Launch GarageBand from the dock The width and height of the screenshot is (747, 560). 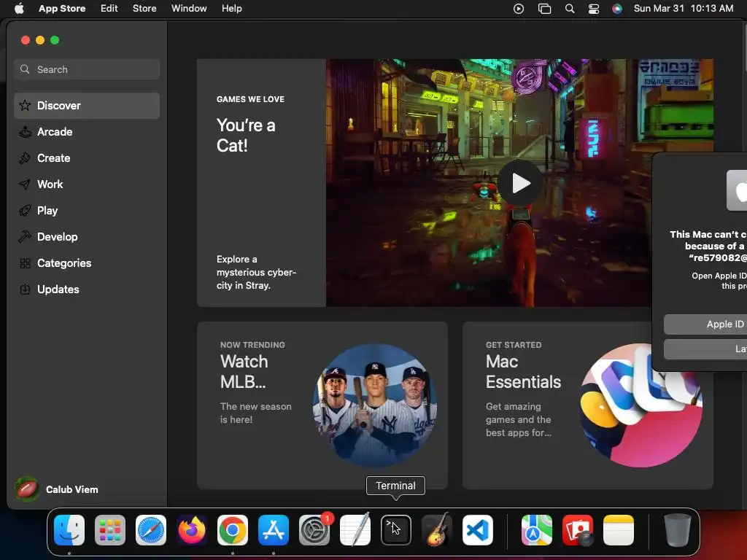437,530
